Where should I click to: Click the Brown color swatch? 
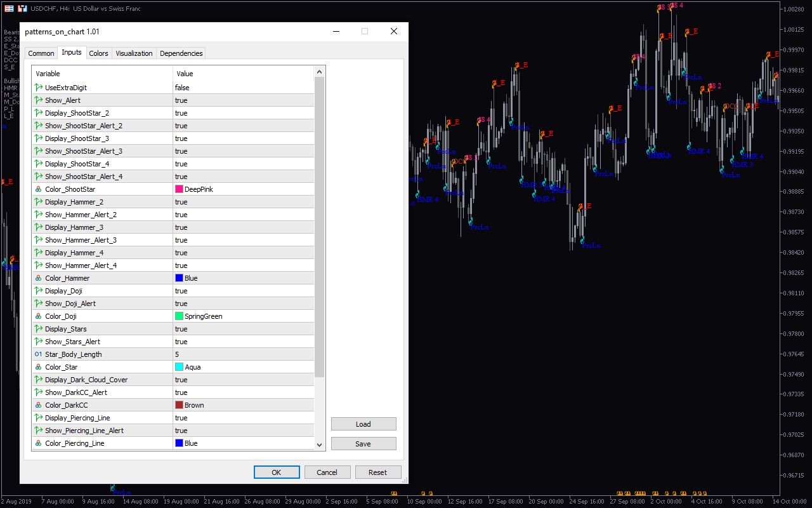(x=179, y=405)
